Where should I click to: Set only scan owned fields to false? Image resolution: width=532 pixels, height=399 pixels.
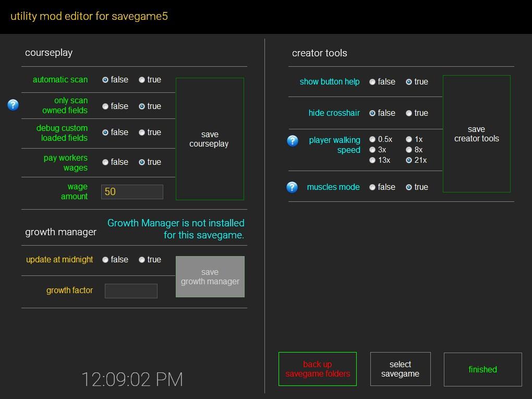105,106
